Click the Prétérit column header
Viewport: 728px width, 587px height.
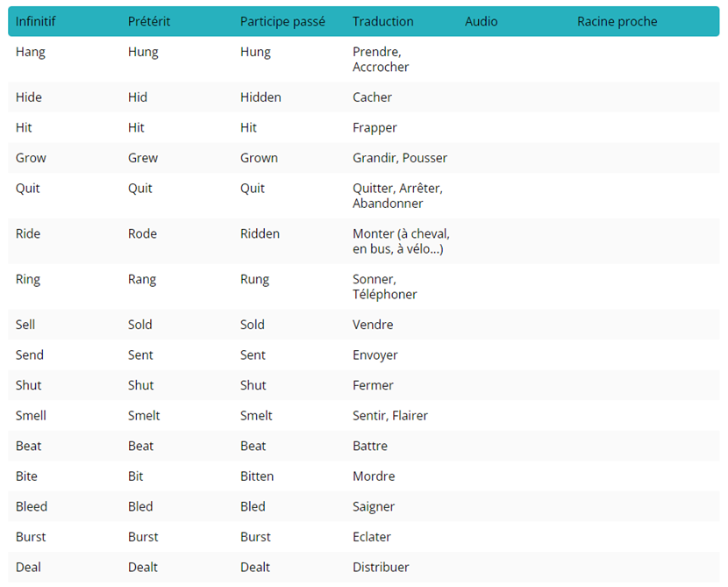[x=149, y=22]
